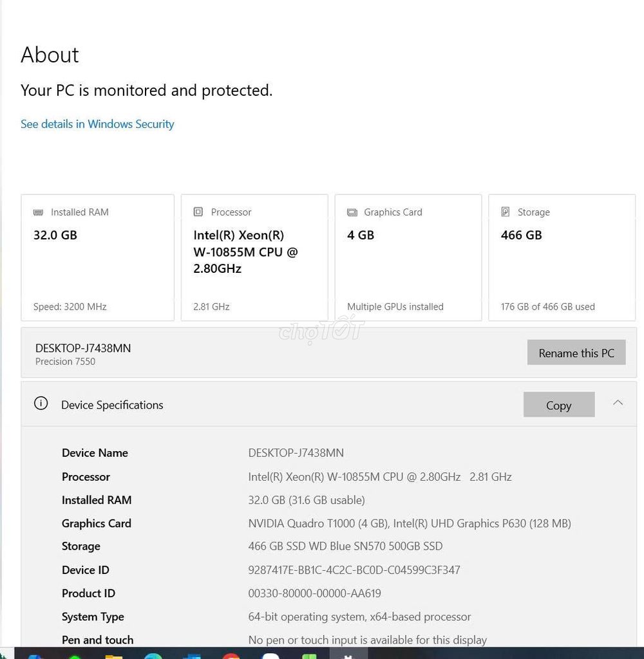This screenshot has width=644, height=659.
Task: Click 176 GB of 466 GB used
Action: coord(547,307)
